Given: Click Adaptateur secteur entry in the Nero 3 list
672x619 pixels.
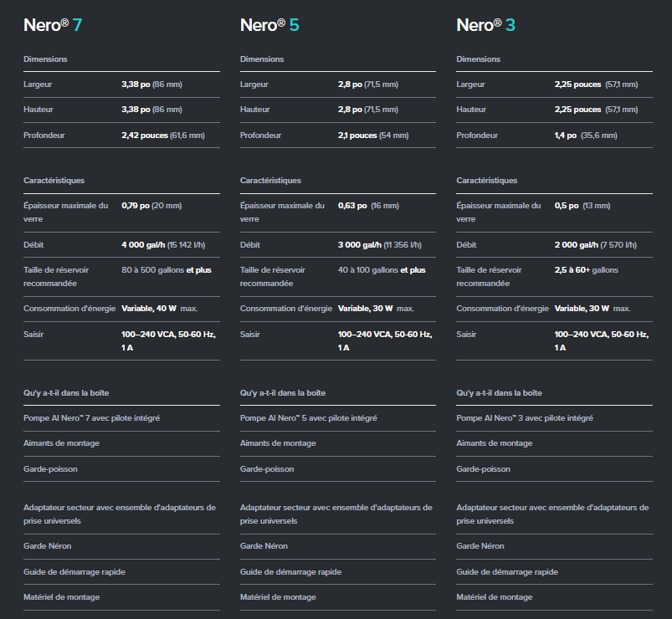Looking at the screenshot, I should 552,514.
